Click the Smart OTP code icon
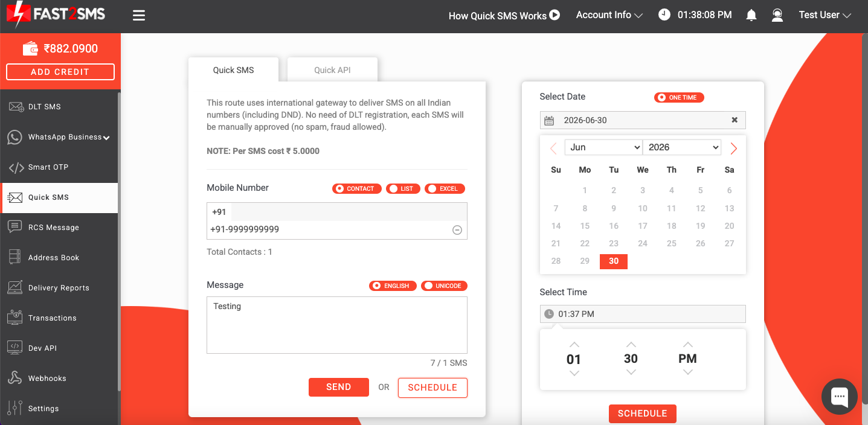 tap(16, 167)
